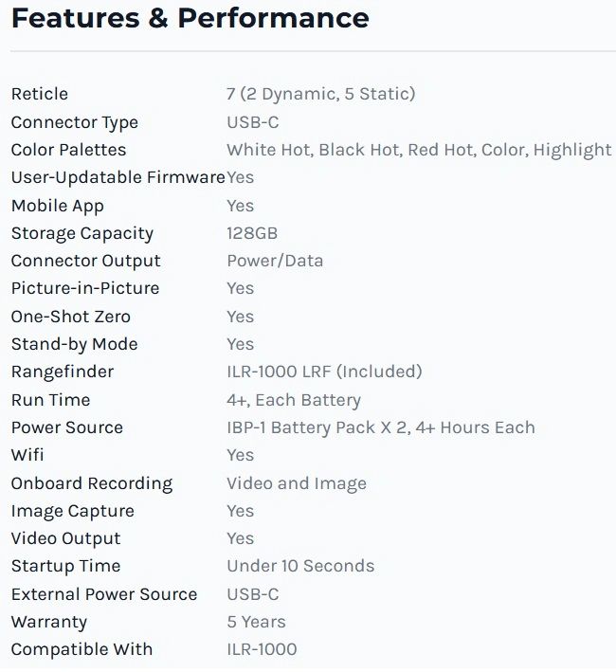The image size is (616, 672).
Task: Select the Under 10 Seconds startup value
Action: 300,566
